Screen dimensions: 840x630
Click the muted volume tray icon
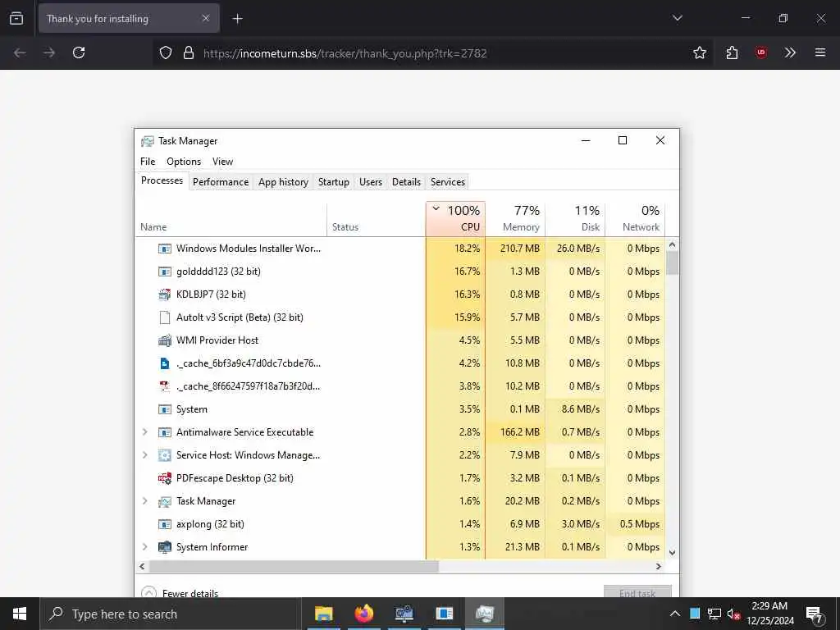point(733,614)
